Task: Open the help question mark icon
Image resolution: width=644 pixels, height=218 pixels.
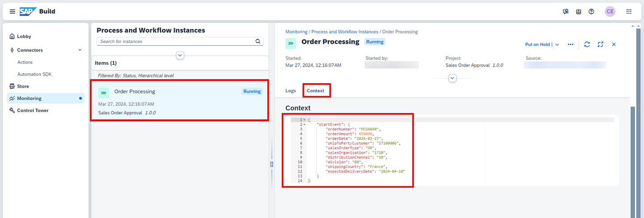Action: click(591, 12)
